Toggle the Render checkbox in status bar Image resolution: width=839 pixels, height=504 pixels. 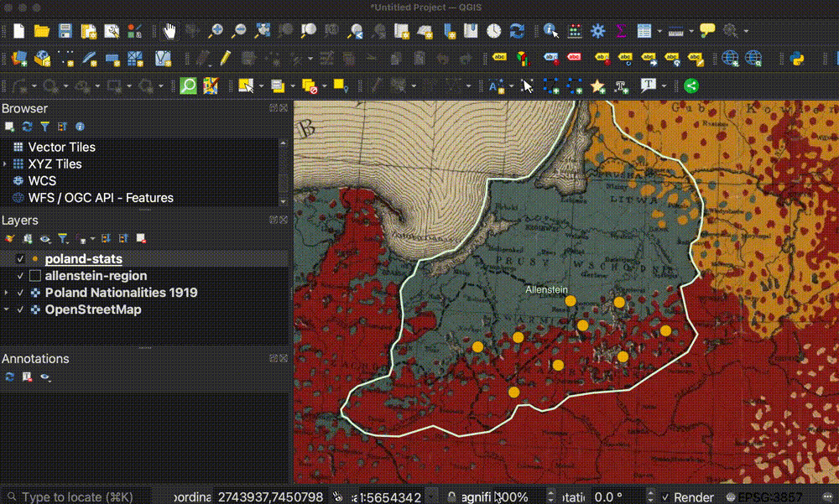pos(665,497)
